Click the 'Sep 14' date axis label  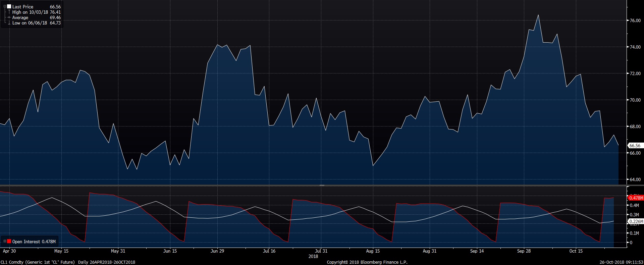pyautogui.click(x=477, y=251)
